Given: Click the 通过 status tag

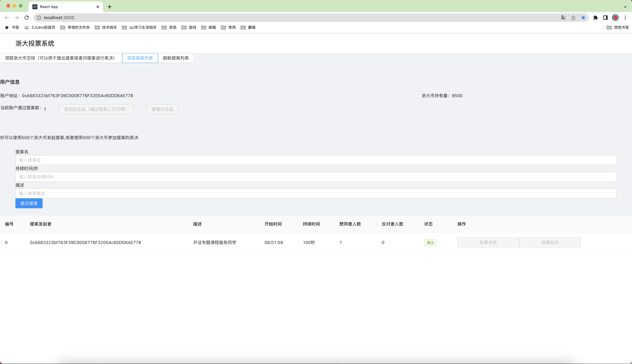Looking at the screenshot, I should click(430, 242).
